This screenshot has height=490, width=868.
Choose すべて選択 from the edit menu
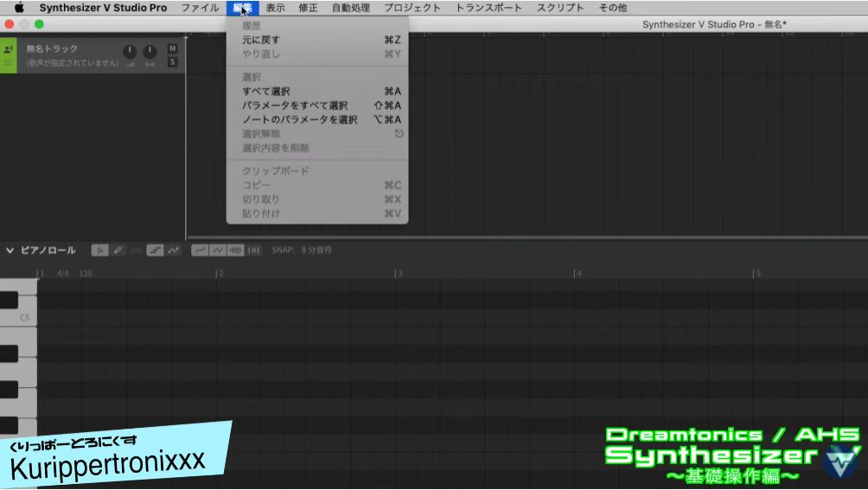317,92
